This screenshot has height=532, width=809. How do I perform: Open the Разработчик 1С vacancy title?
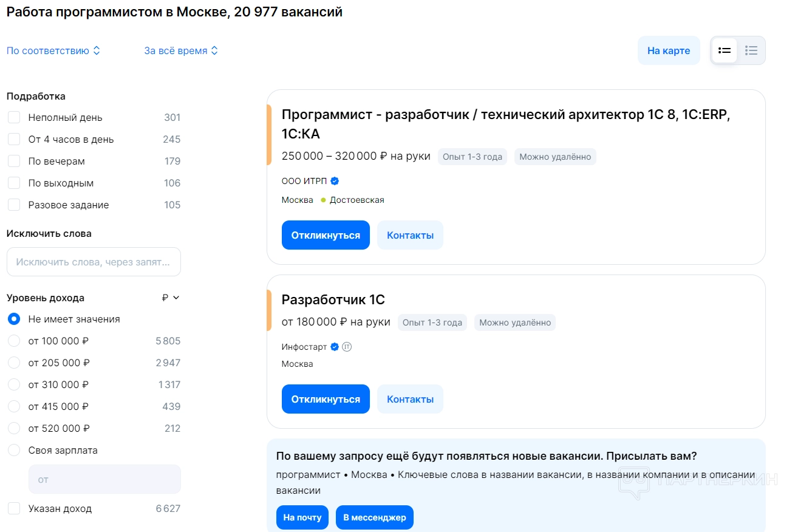(x=333, y=299)
